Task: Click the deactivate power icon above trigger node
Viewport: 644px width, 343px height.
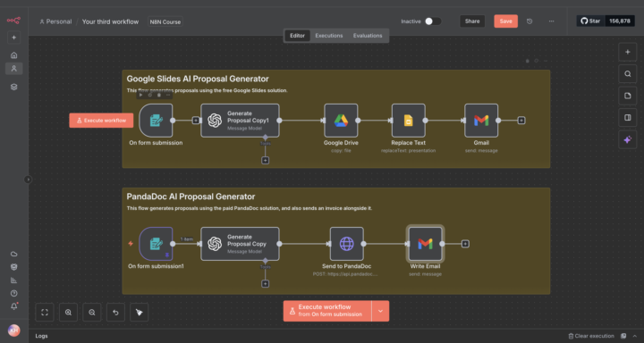Action: [150, 95]
